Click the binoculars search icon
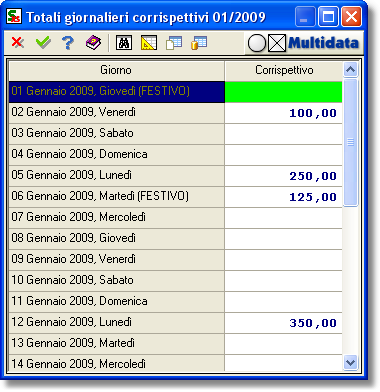This screenshot has width=380, height=392. [124, 43]
